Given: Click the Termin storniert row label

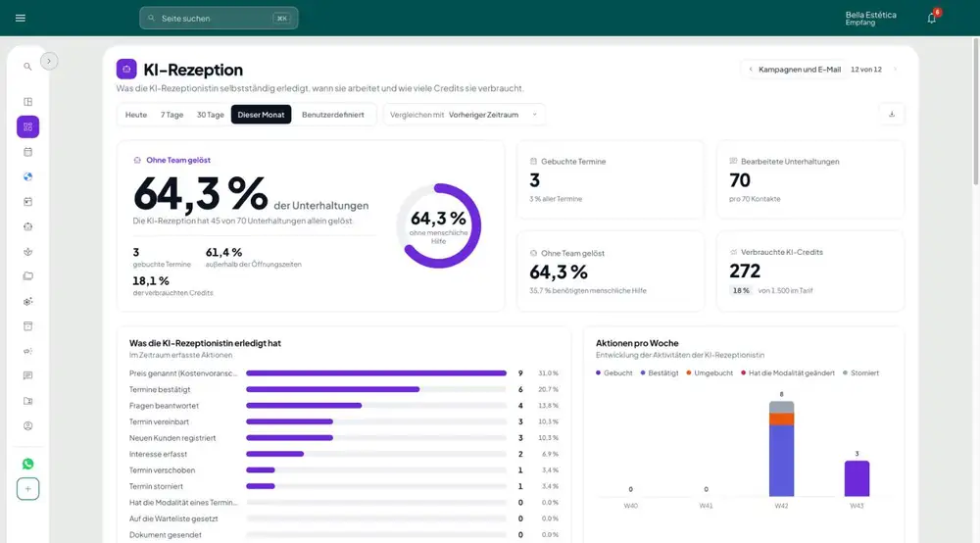Looking at the screenshot, I should [x=156, y=486].
